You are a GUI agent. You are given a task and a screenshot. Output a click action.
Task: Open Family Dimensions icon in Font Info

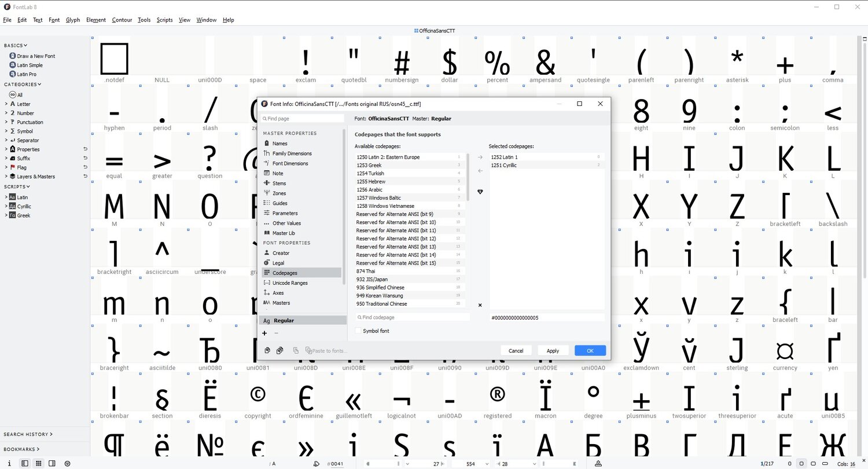(267, 153)
